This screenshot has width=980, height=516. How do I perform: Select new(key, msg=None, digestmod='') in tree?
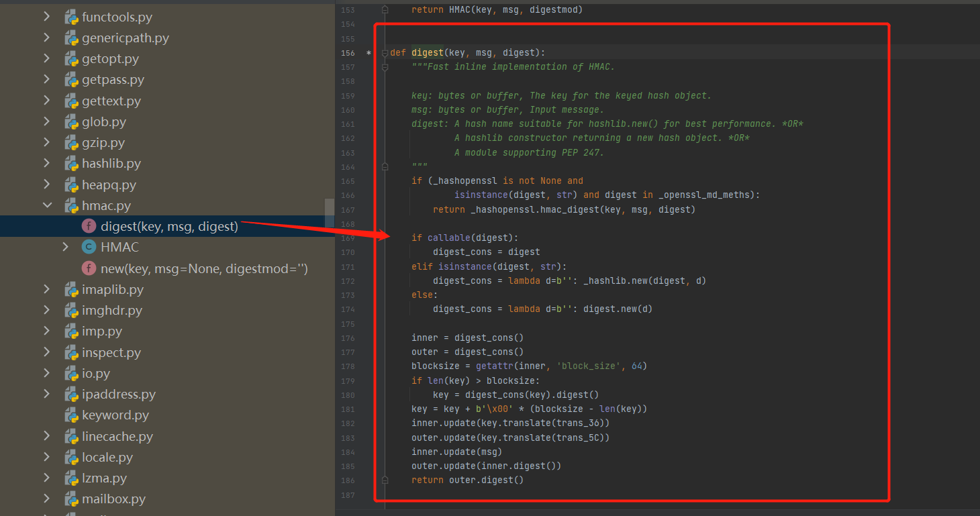click(204, 268)
